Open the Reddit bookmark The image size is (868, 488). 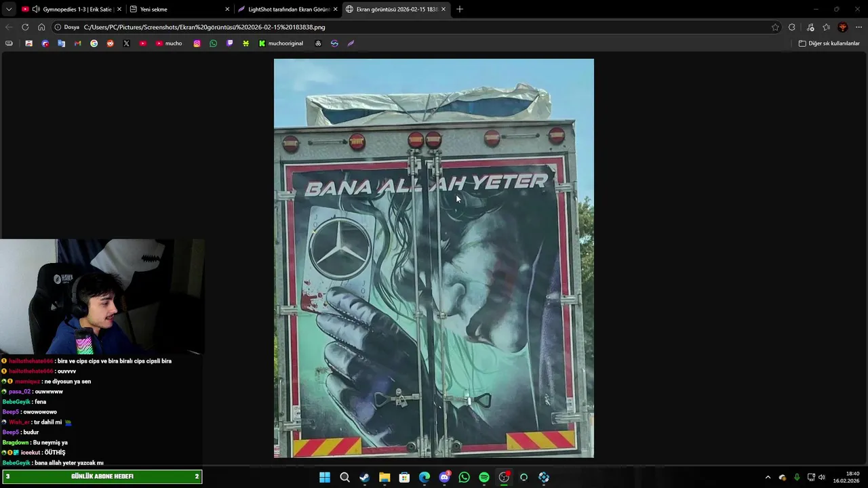point(110,43)
